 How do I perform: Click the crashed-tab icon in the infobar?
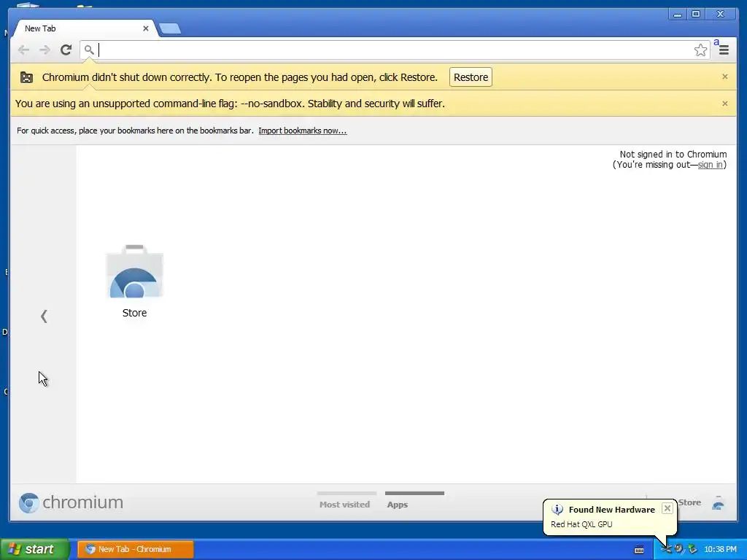pyautogui.click(x=27, y=77)
